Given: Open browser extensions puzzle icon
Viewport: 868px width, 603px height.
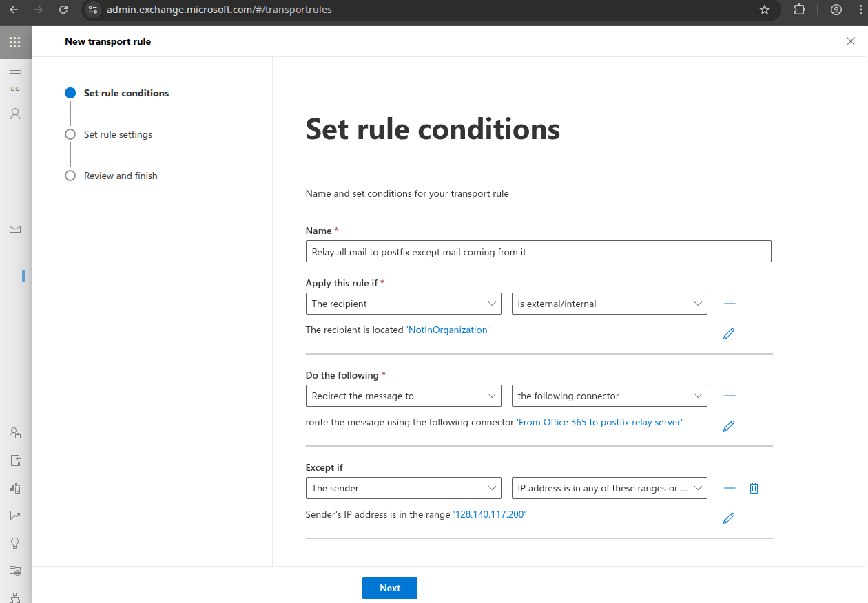Looking at the screenshot, I should pos(799,10).
